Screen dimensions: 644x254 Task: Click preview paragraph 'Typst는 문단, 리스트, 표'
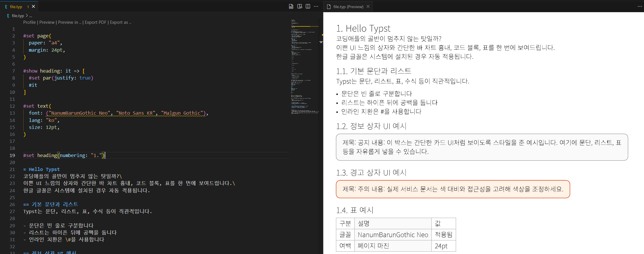coord(403,81)
